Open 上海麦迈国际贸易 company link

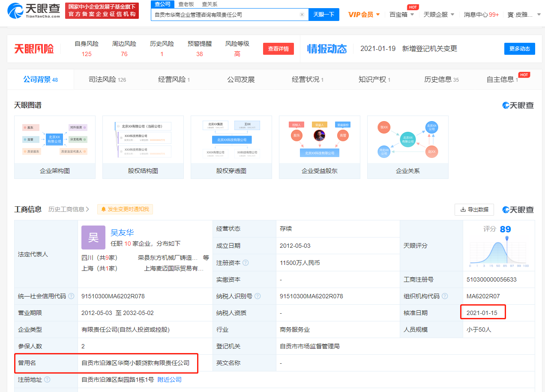[x=174, y=268]
